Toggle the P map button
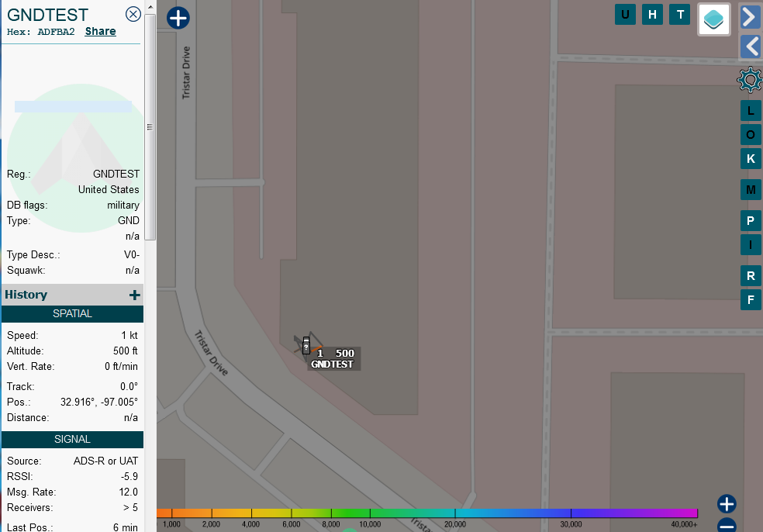Viewport: 763px width, 532px height. click(751, 220)
